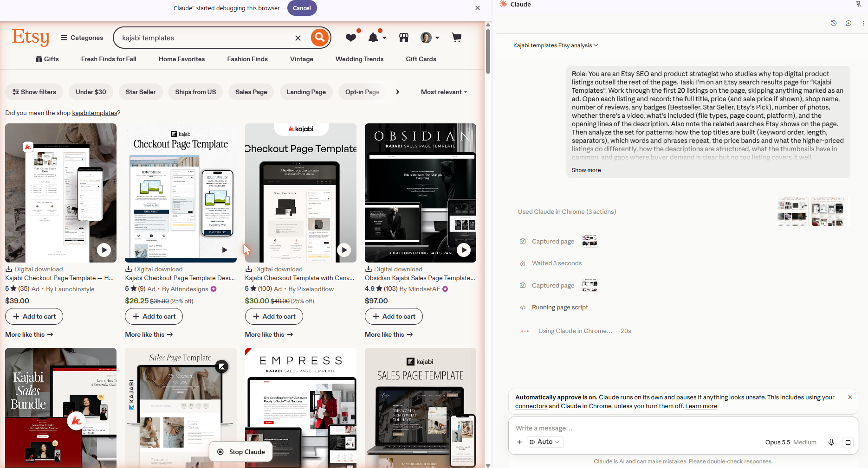Clear the search text with the X icon

coord(298,38)
